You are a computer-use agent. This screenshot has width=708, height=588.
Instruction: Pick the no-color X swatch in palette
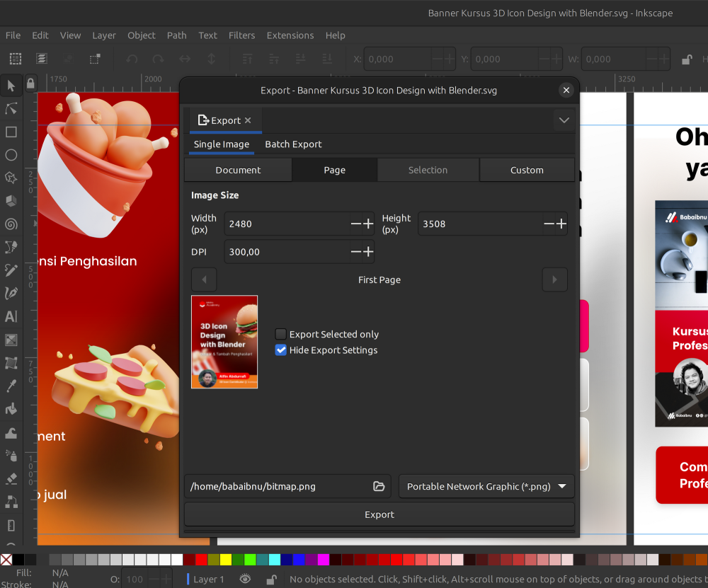[6, 560]
